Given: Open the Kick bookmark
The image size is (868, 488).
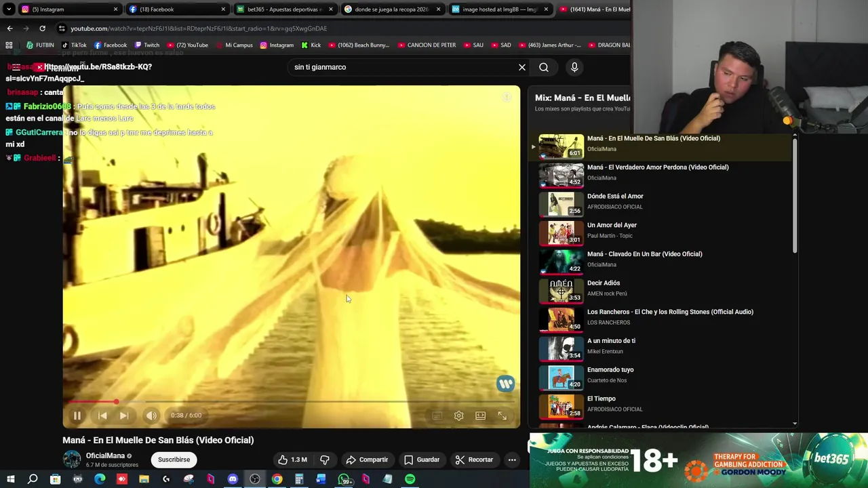Looking at the screenshot, I should point(311,45).
